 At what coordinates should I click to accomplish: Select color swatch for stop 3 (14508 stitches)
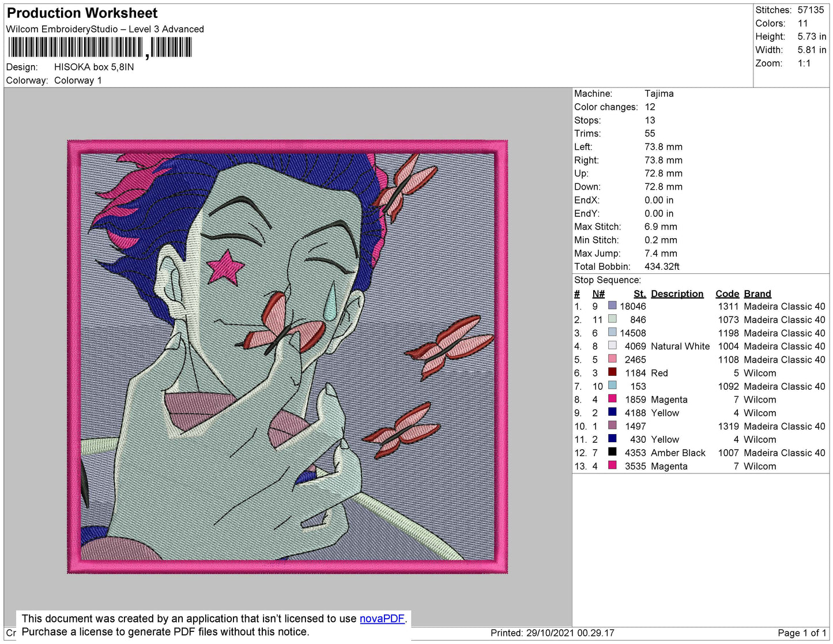(612, 333)
